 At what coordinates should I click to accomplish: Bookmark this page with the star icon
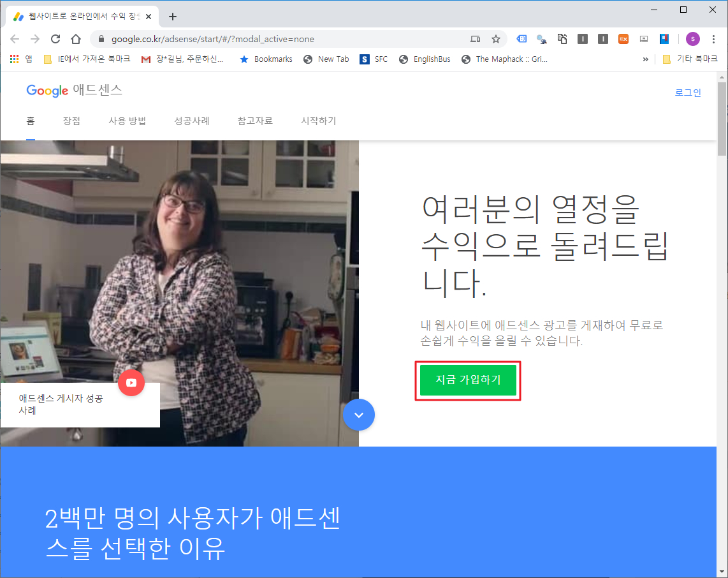[x=496, y=39]
